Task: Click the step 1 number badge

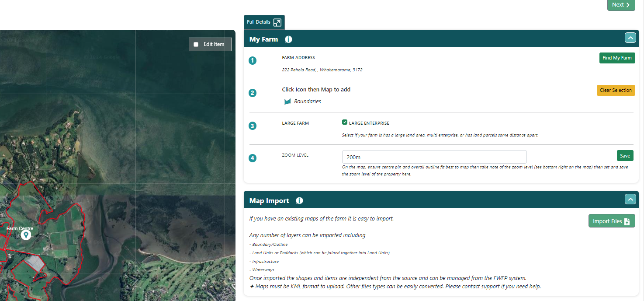Action: pos(253,61)
